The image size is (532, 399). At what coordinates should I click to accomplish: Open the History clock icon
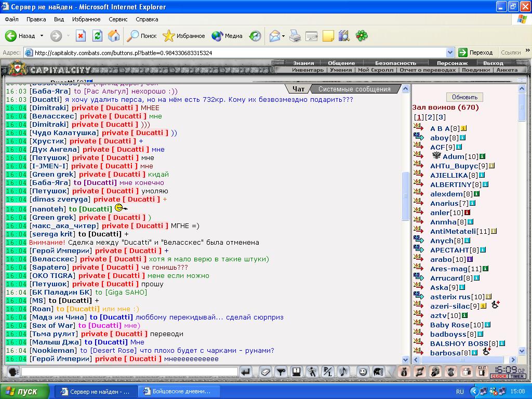point(255,36)
